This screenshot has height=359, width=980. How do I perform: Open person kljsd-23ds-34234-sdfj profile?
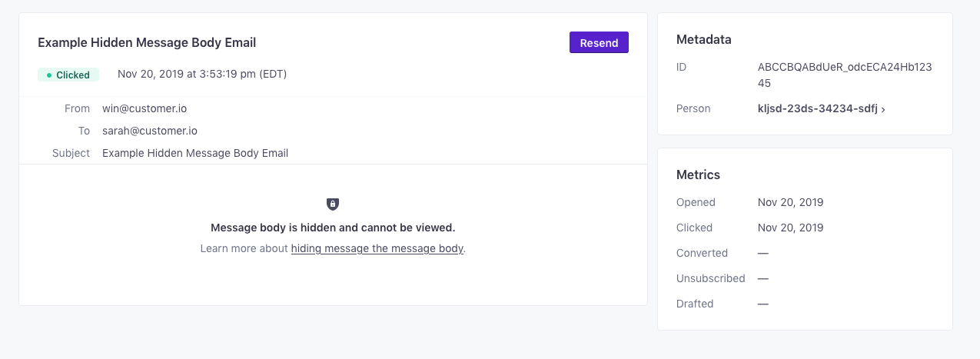pyautogui.click(x=818, y=108)
